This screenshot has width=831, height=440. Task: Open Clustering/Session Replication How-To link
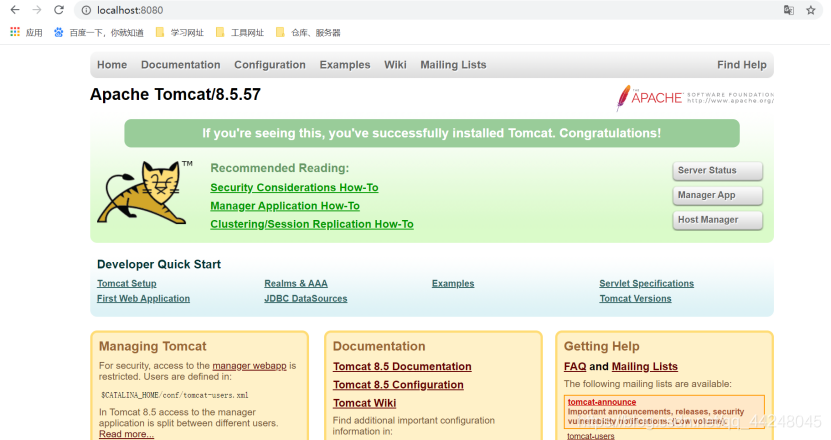312,224
